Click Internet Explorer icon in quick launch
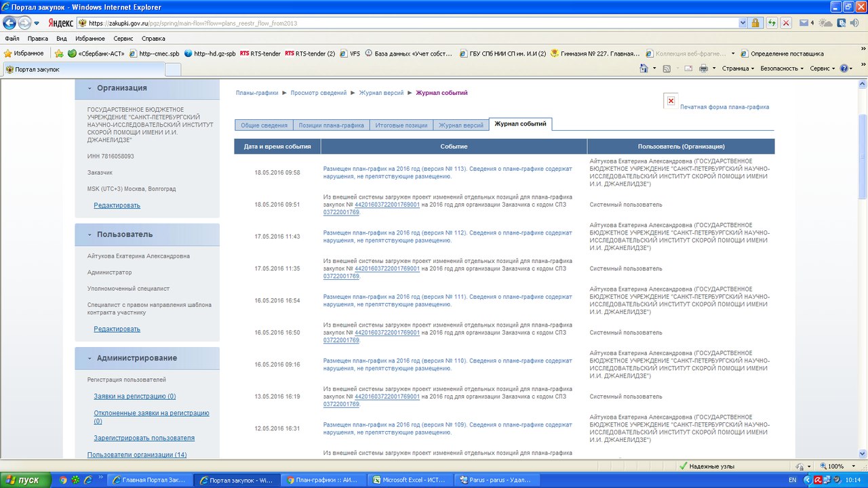Image resolution: width=868 pixels, height=488 pixels. (87, 480)
